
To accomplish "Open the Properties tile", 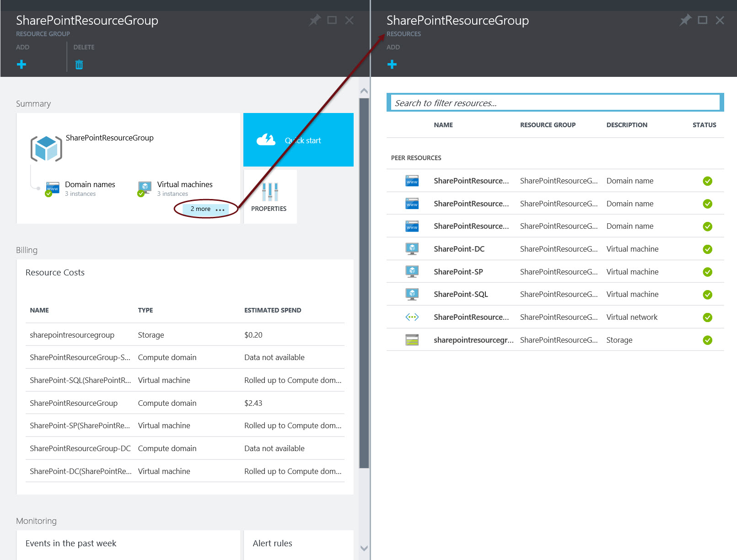I will coord(270,197).
